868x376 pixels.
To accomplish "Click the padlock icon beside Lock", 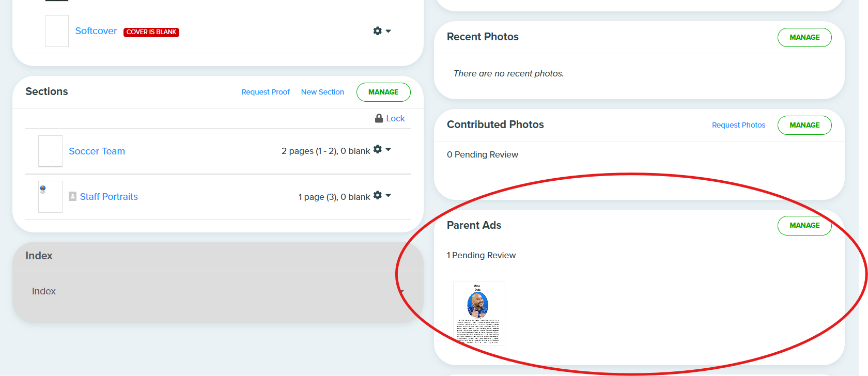I will point(379,118).
